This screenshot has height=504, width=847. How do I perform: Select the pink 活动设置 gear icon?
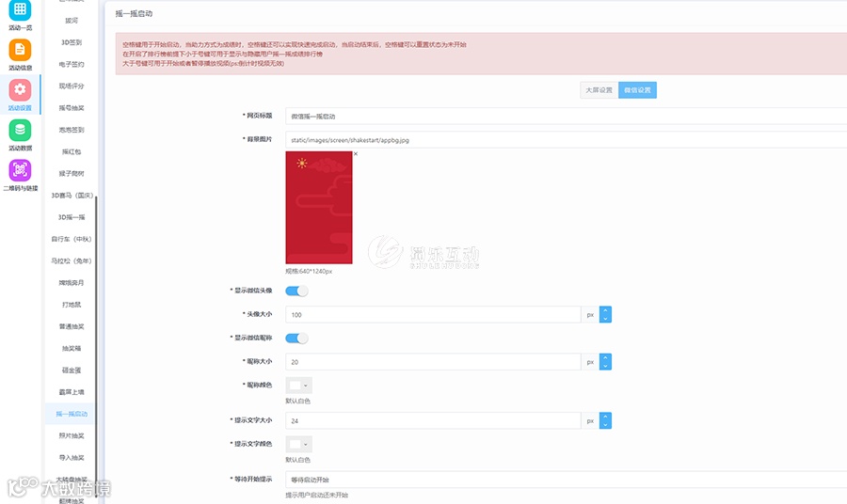click(x=20, y=89)
